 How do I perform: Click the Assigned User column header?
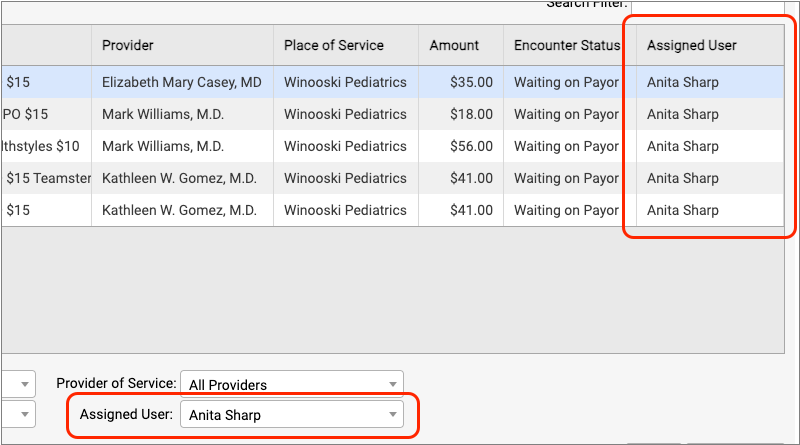click(691, 46)
